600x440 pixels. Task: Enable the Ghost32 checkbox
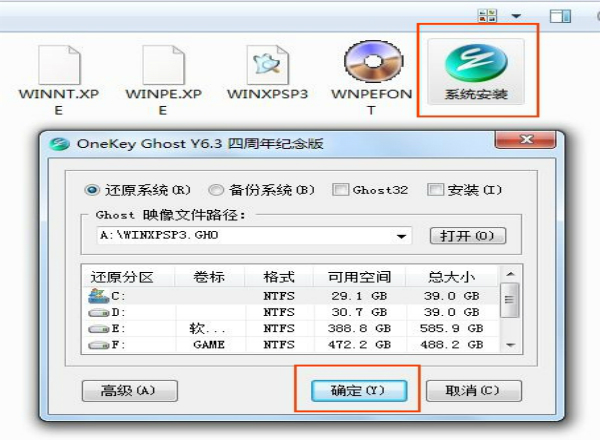pyautogui.click(x=340, y=190)
